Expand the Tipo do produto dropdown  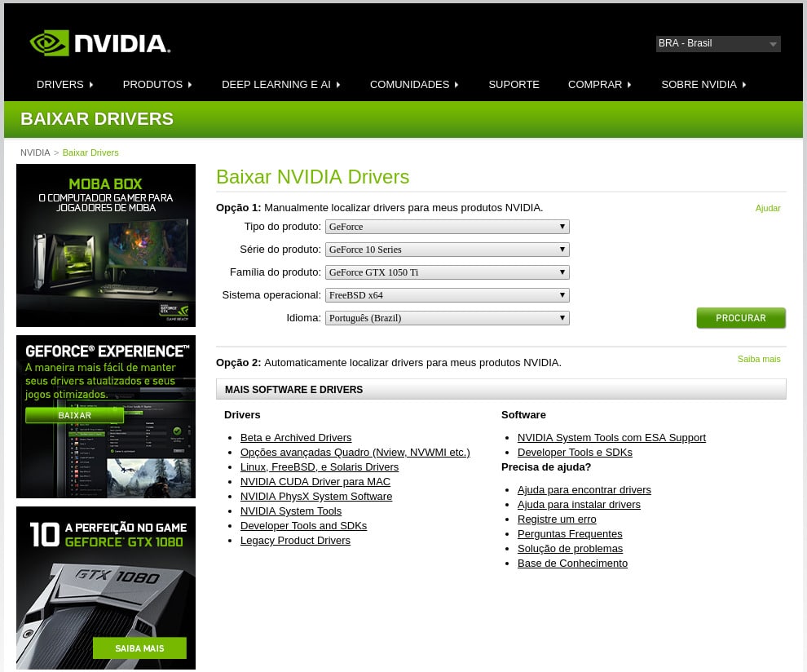[447, 227]
